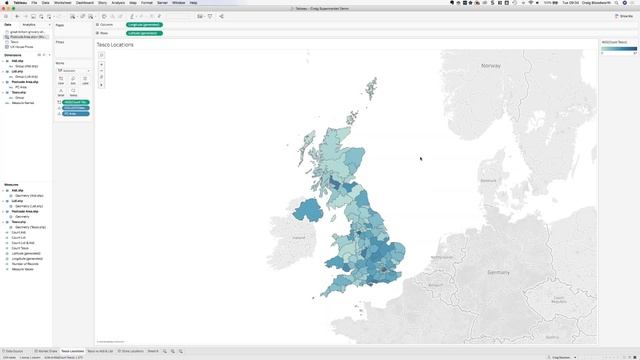The height and width of the screenshot is (360, 640).
Task: Switch to the Analytics pane tab
Action: (29, 24)
